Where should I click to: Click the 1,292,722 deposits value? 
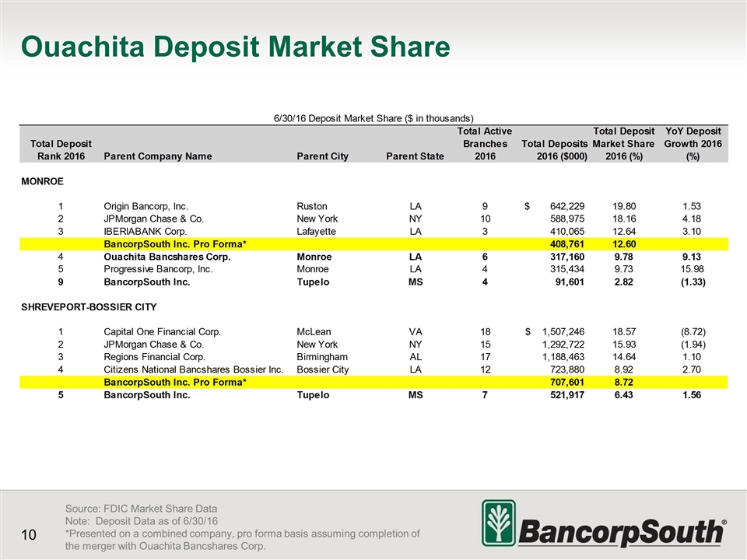[563, 345]
